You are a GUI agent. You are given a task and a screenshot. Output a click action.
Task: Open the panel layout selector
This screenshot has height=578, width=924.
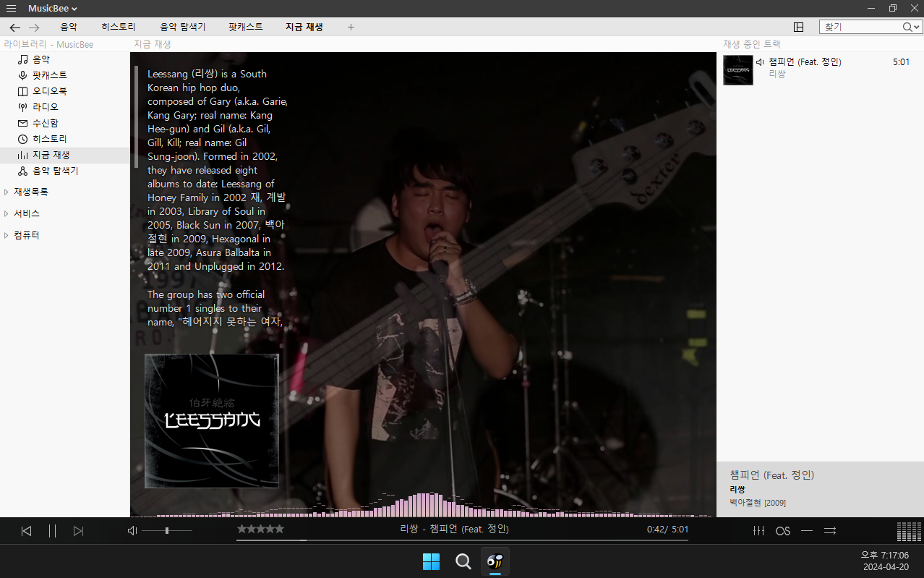798,26
